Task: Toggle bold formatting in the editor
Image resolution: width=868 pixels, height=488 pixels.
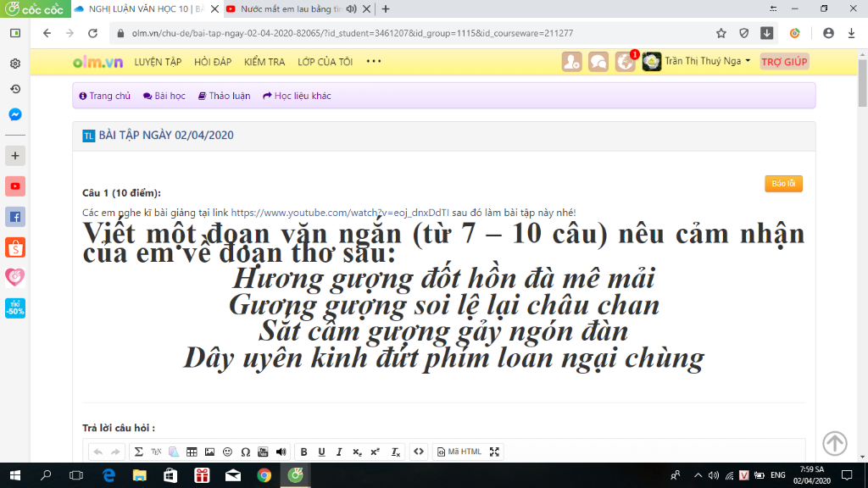Action: [x=304, y=452]
